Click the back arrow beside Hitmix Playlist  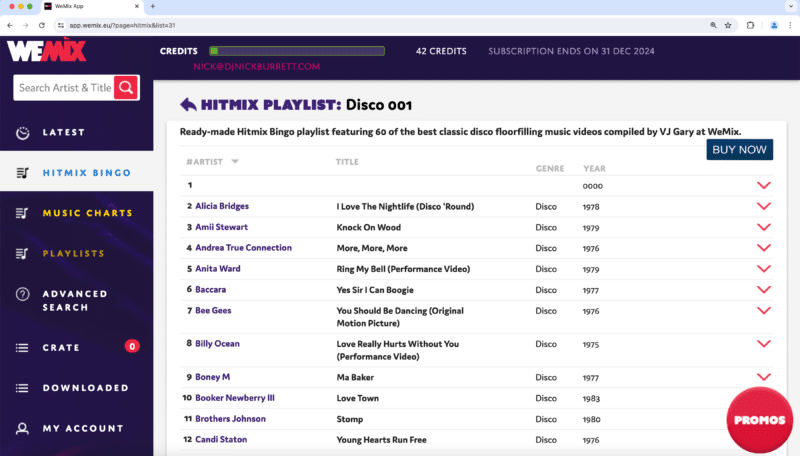188,105
